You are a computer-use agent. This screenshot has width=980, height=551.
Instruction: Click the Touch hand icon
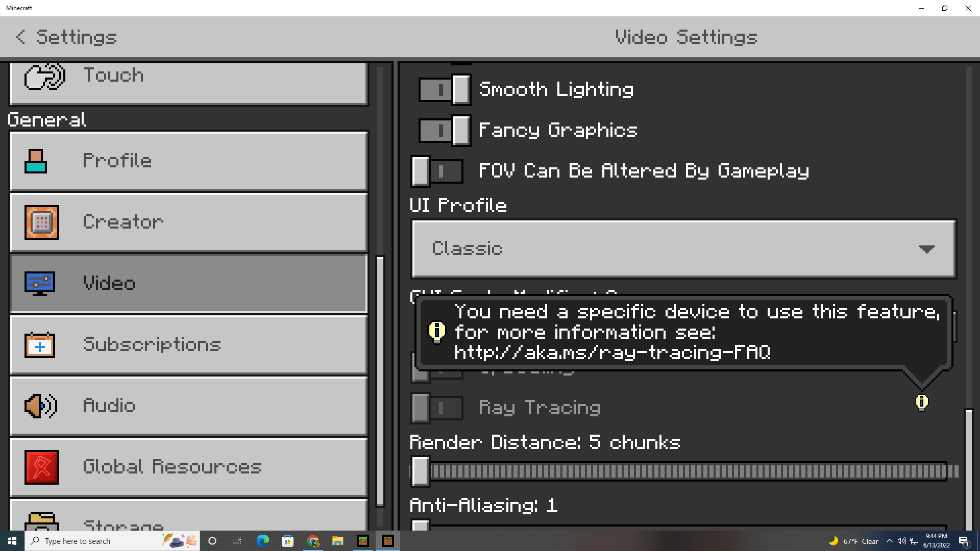point(45,77)
